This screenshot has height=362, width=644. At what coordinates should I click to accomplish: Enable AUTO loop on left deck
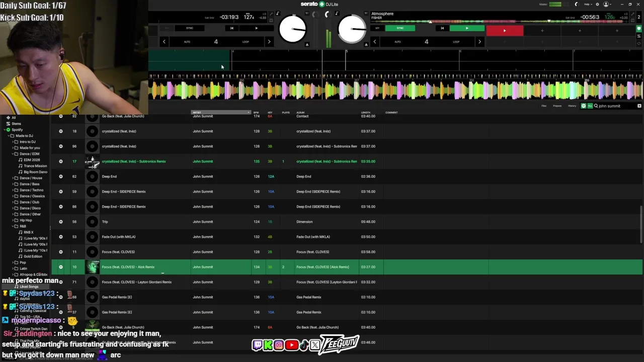187,42
